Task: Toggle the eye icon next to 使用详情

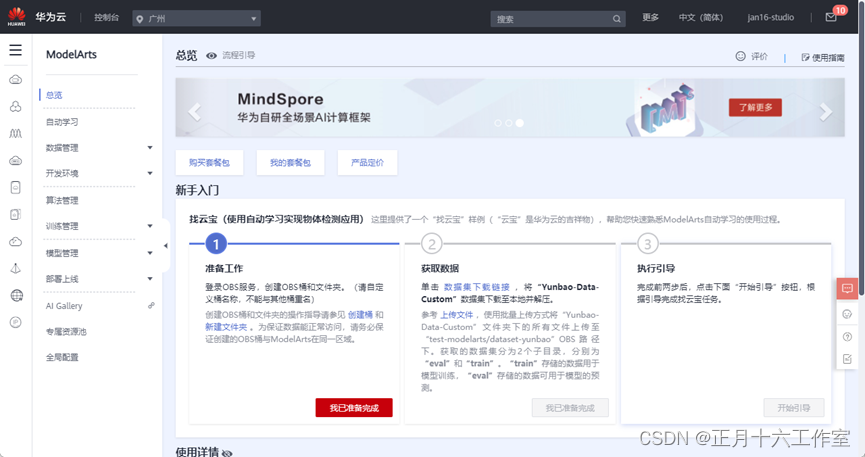Action: pyautogui.click(x=227, y=453)
